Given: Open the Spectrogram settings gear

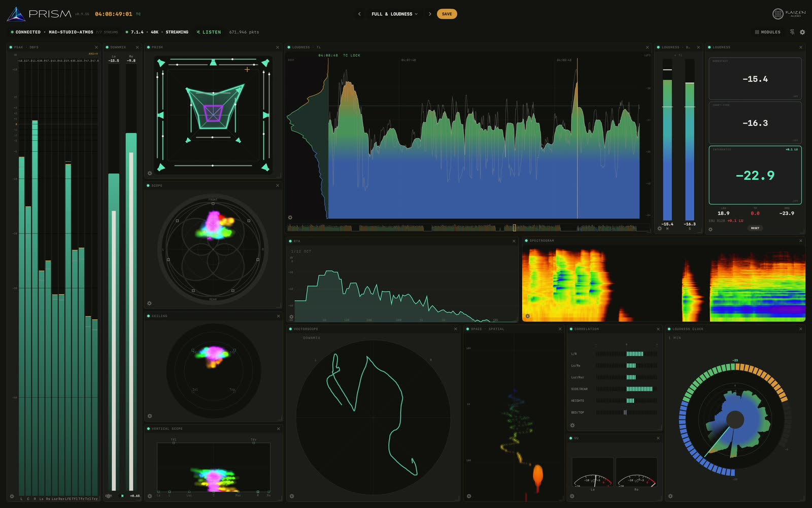Looking at the screenshot, I should (x=528, y=316).
